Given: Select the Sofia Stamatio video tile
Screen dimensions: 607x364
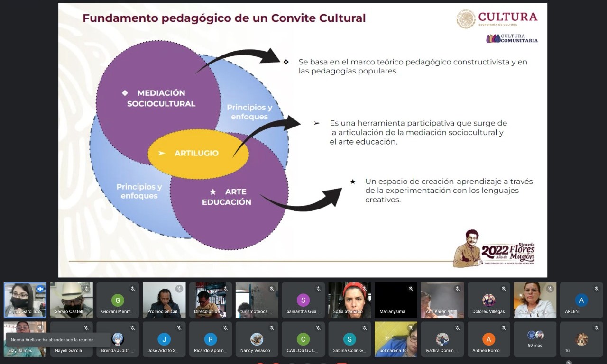Looking at the screenshot, I should pyautogui.click(x=349, y=300).
